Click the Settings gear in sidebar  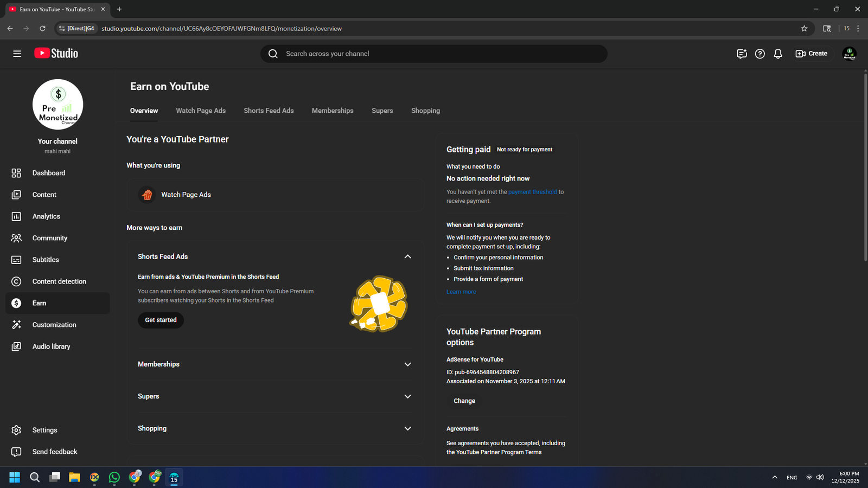[16, 430]
